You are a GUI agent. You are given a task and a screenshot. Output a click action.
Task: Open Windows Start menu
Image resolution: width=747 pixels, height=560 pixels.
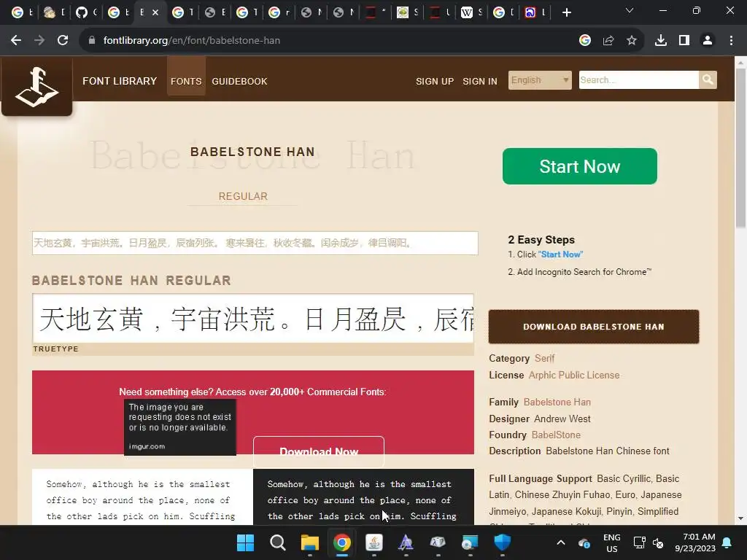click(245, 542)
